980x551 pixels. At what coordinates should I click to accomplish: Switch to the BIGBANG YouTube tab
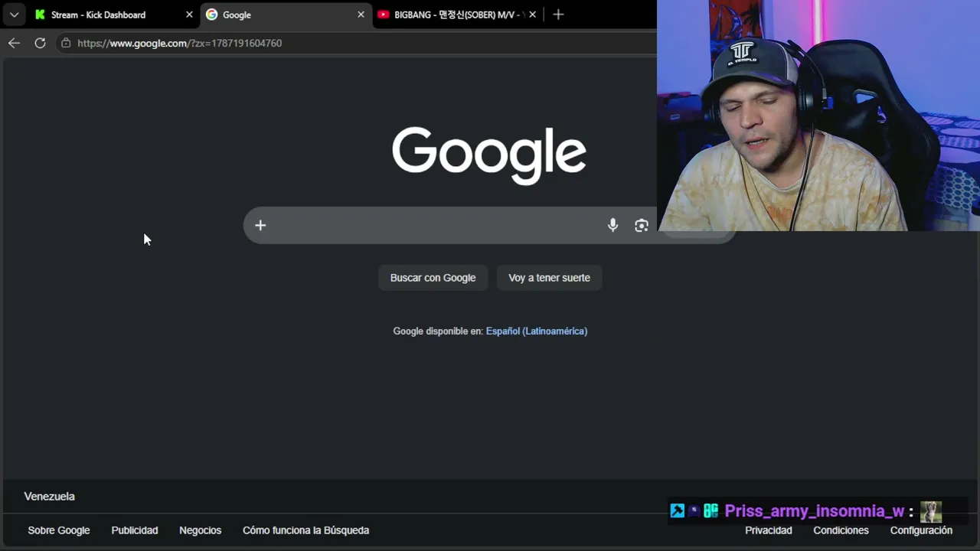click(x=457, y=15)
